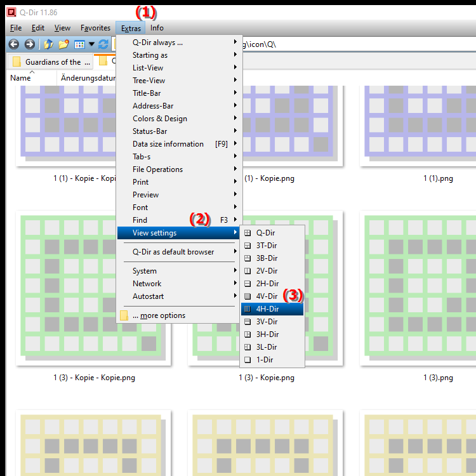Screen dimensions: 476x476
Task: Select the 3T-Dir layout icon
Action: pyautogui.click(x=248, y=246)
